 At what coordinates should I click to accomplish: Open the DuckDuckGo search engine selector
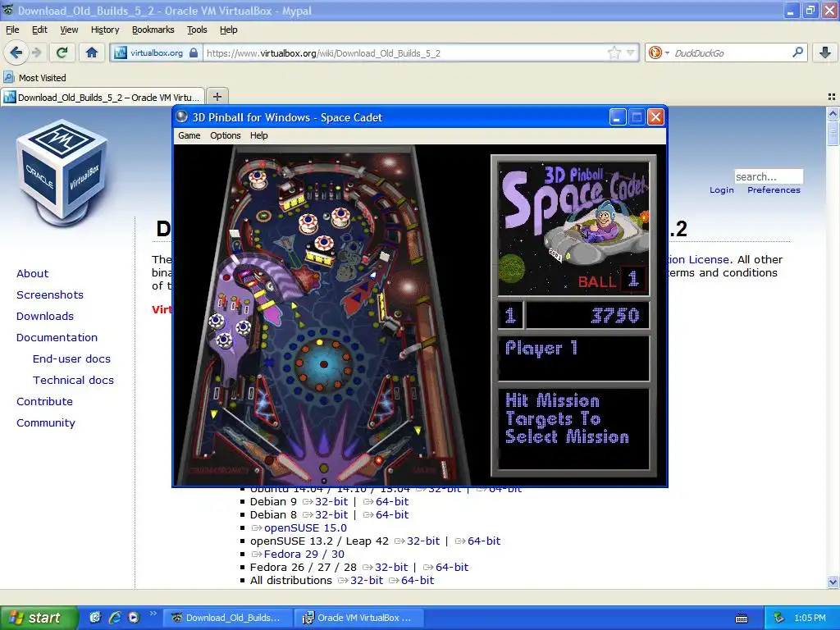tap(659, 52)
